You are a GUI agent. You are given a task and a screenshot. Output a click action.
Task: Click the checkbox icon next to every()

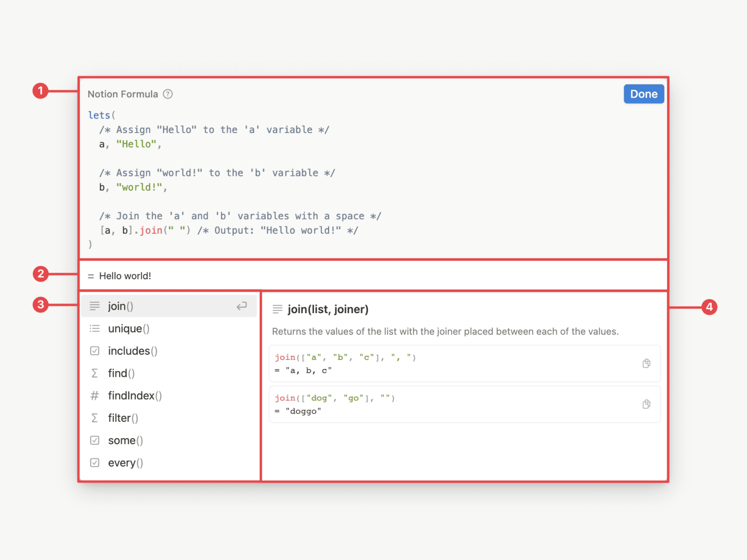point(95,462)
